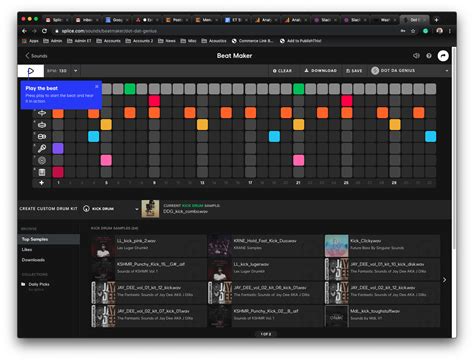Open the Misc bookmarks folder
This screenshot has width=474, height=361.
189,41
